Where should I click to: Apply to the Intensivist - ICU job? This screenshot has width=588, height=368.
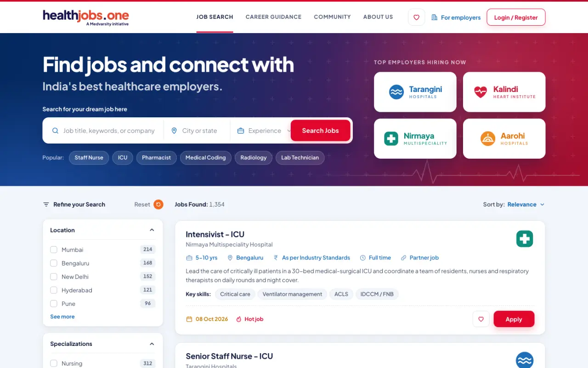pyautogui.click(x=514, y=319)
